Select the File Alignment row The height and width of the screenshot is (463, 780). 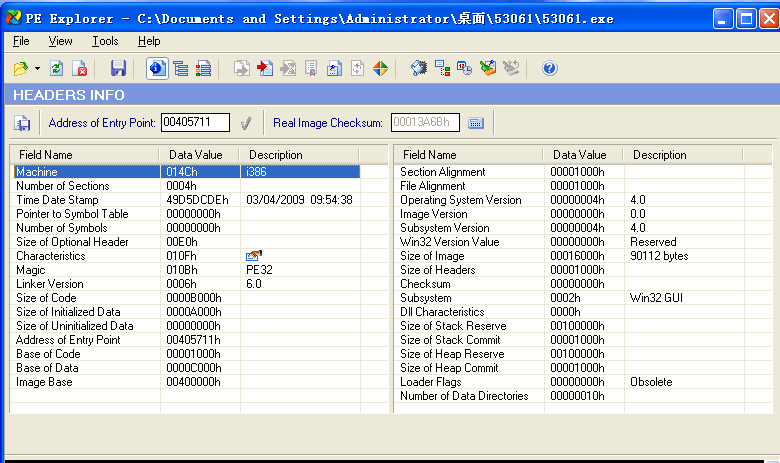(x=571, y=186)
